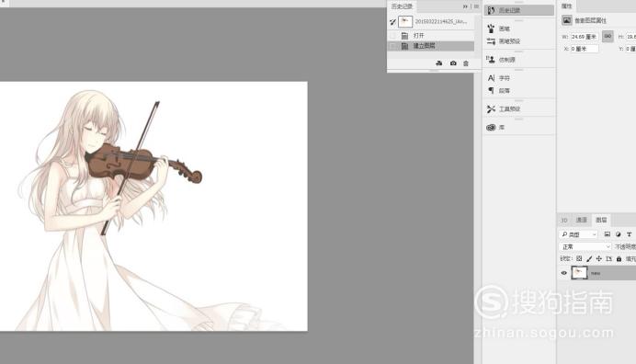Viewport: 636px width, 364px height.
Task: Toggle link width and height chain button
Action: tap(608, 37)
